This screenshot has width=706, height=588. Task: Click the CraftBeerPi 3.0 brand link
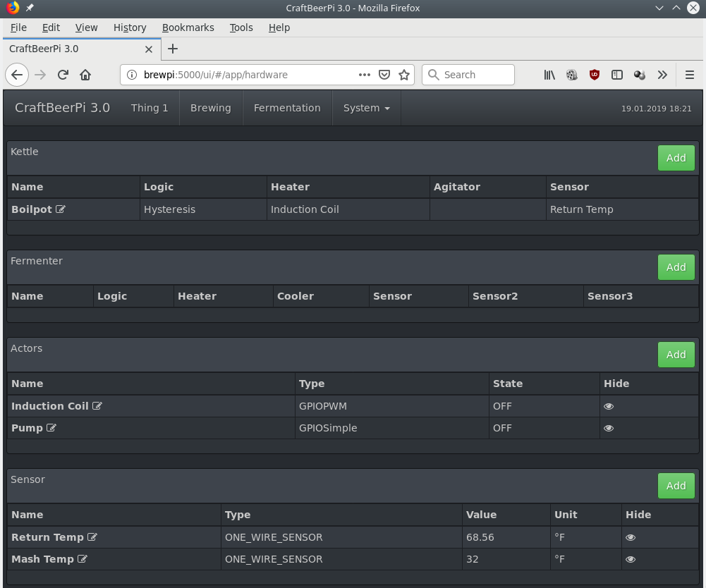[63, 108]
